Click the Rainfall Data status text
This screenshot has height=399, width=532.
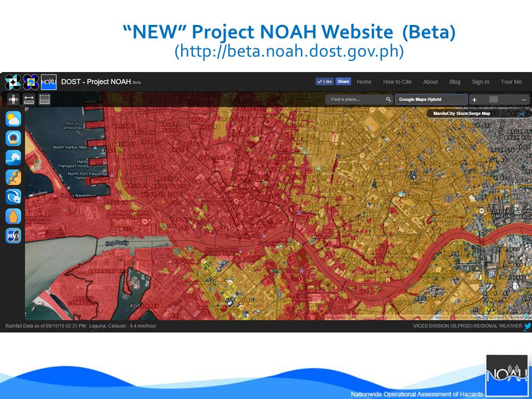point(81,326)
